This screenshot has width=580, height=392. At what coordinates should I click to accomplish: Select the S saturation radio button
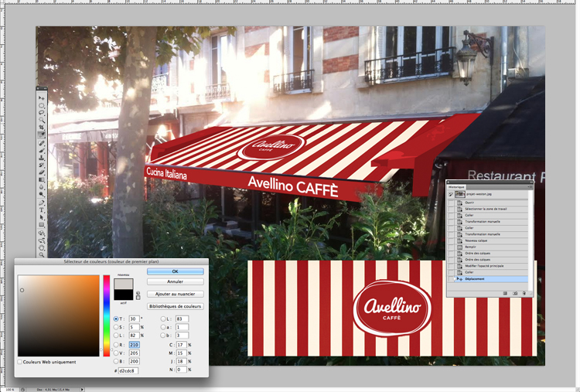(x=116, y=327)
